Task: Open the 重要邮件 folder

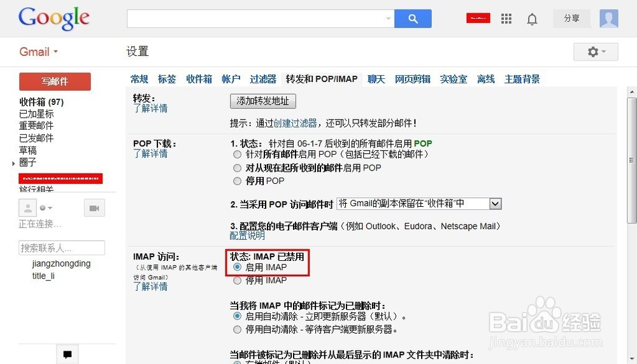Action: tap(36, 126)
